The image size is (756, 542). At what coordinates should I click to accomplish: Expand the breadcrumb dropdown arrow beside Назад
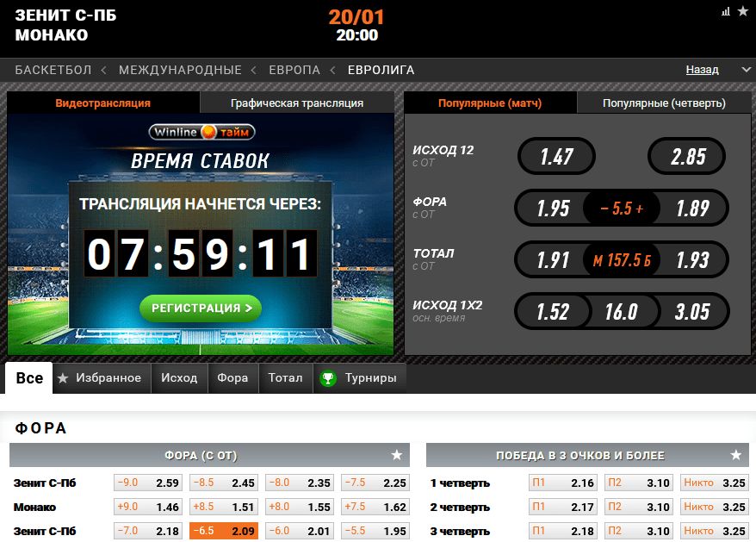click(x=746, y=70)
